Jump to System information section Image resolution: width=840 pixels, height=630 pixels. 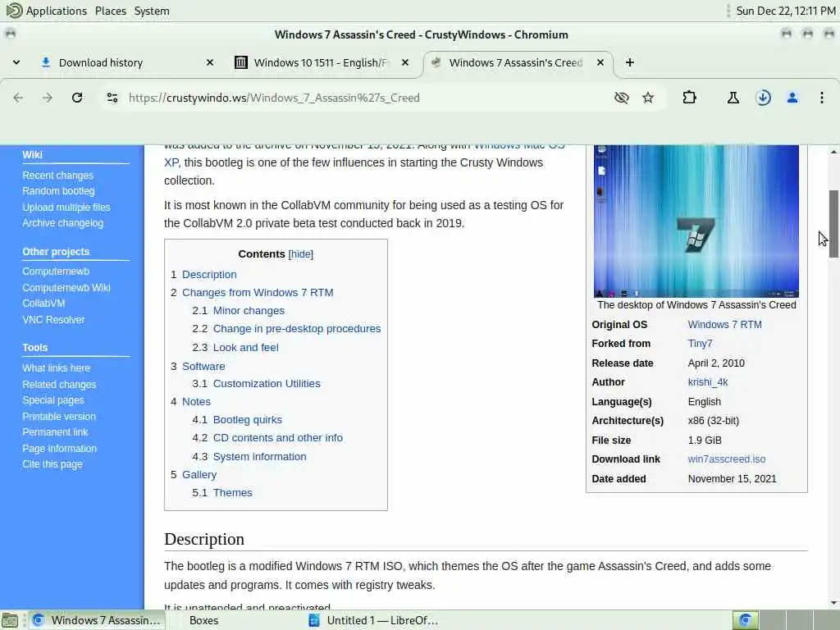[x=260, y=456]
